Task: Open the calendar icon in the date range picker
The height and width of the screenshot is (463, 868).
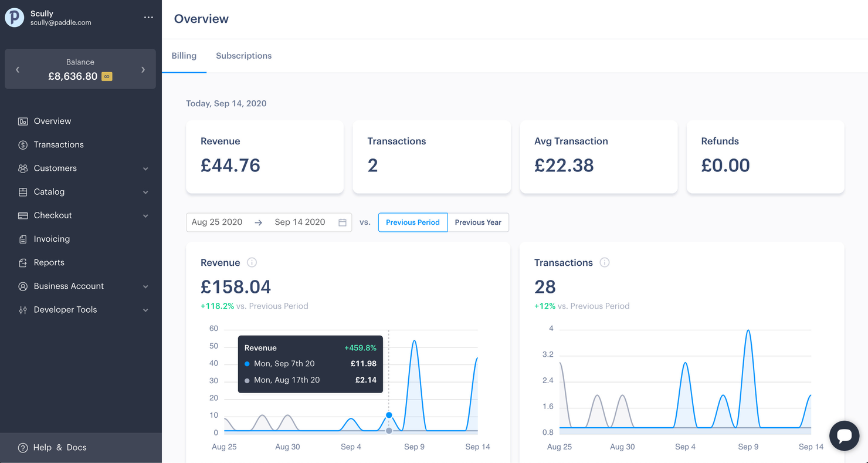Action: click(343, 222)
